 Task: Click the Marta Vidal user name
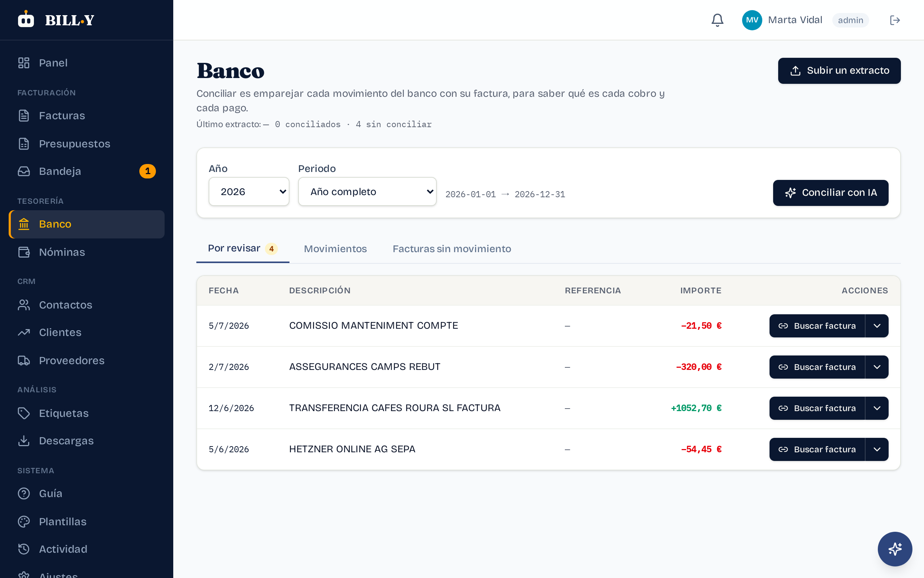795,20
